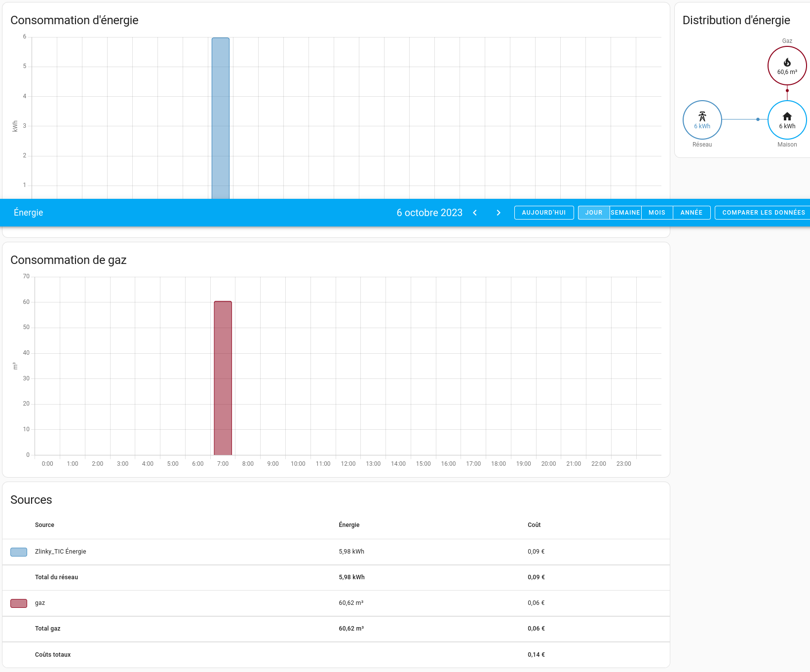This screenshot has height=672, width=810.
Task: Go to next day with right chevron
Action: [499, 213]
